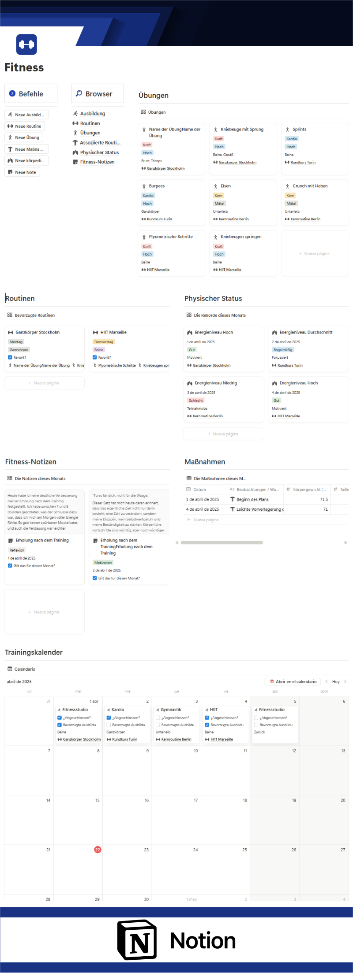Click the calendar icon beside Abrir en el calendario

pos(272,681)
